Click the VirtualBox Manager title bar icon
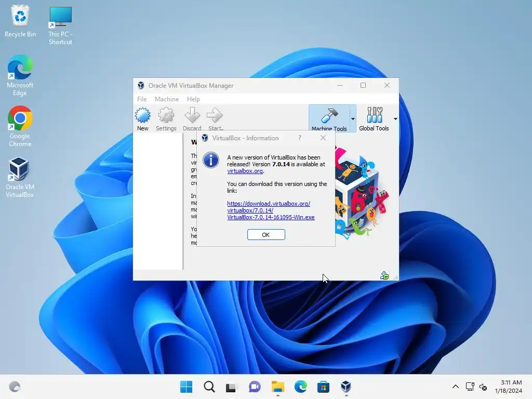The image size is (532, 399). 141,86
